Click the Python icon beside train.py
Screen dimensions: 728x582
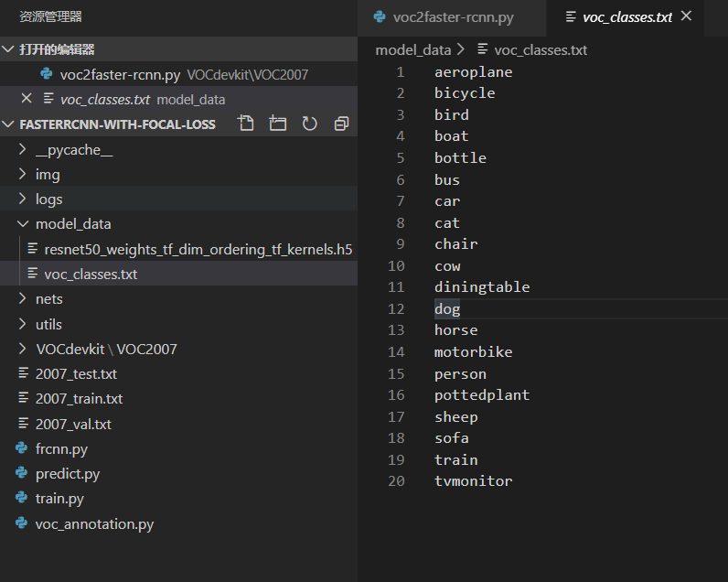coord(21,498)
